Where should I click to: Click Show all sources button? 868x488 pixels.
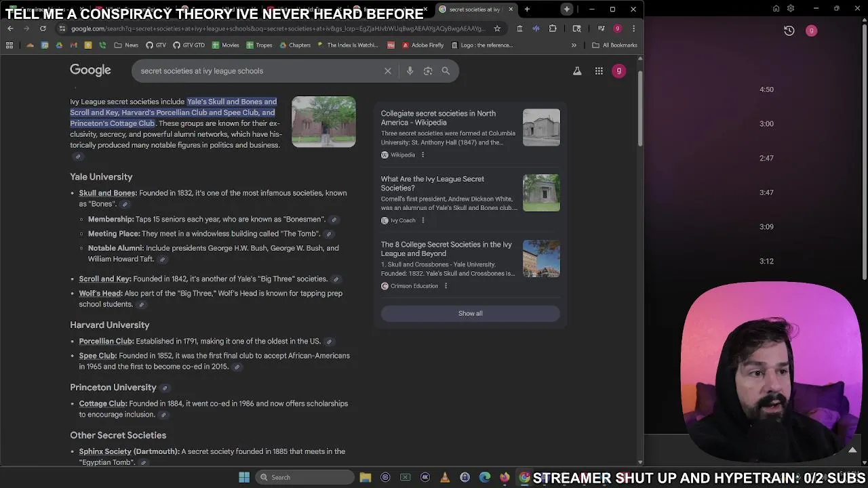[470, 313]
